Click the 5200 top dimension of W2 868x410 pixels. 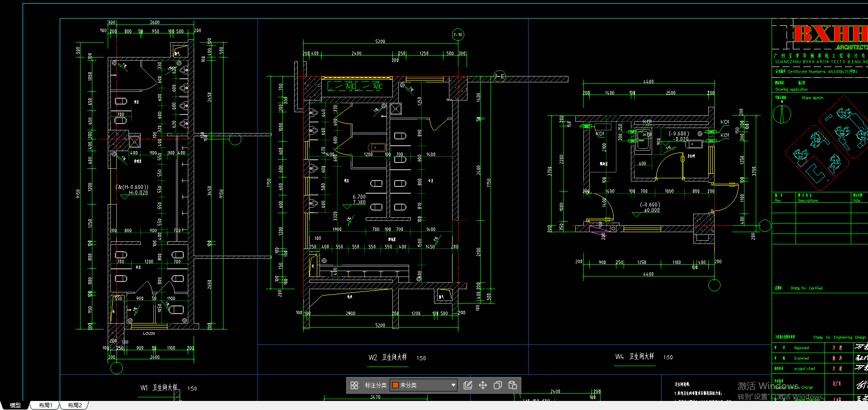click(x=380, y=41)
